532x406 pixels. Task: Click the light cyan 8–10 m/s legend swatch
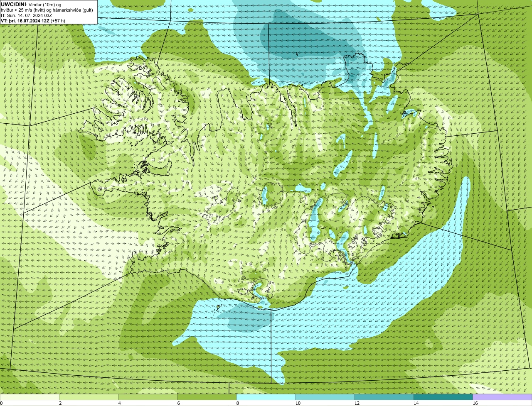tap(266, 397)
